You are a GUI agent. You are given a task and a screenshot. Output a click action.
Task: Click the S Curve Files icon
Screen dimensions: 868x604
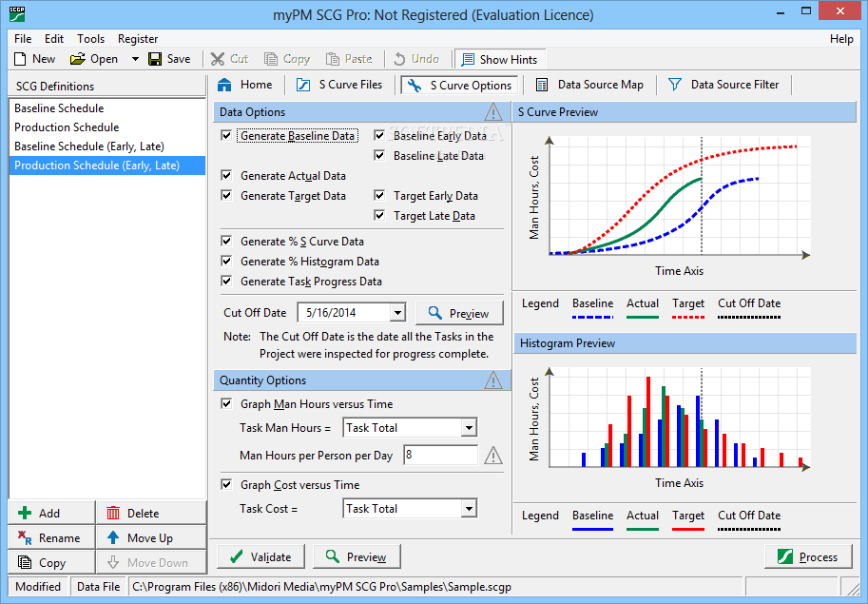[303, 85]
